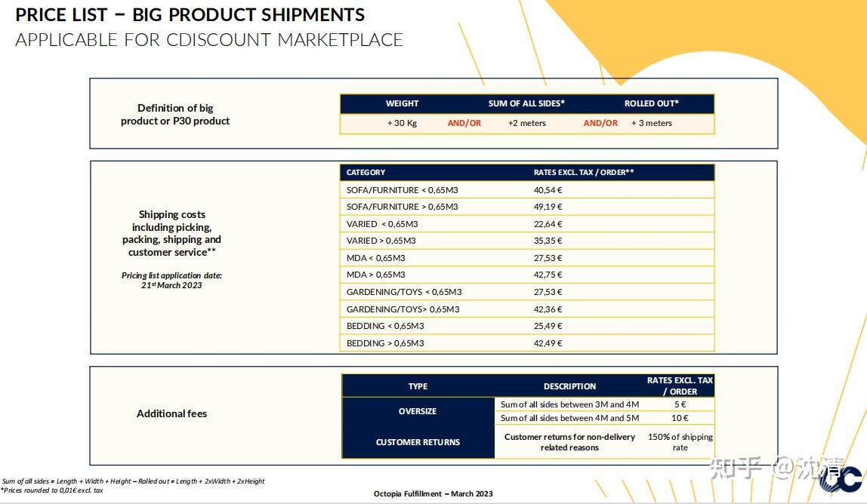Select the VARIED < 0,65M3 row
The width and height of the screenshot is (867, 504).
[x=382, y=224]
